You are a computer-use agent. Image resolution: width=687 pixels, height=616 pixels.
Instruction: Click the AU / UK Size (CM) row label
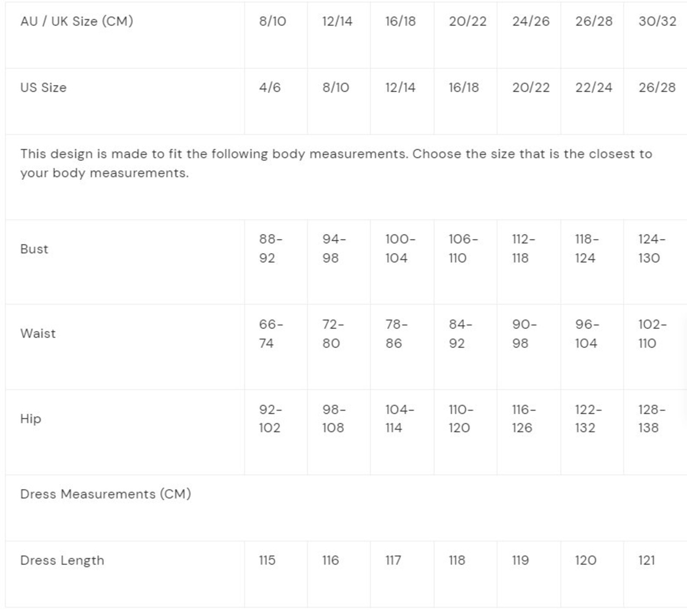(x=77, y=21)
